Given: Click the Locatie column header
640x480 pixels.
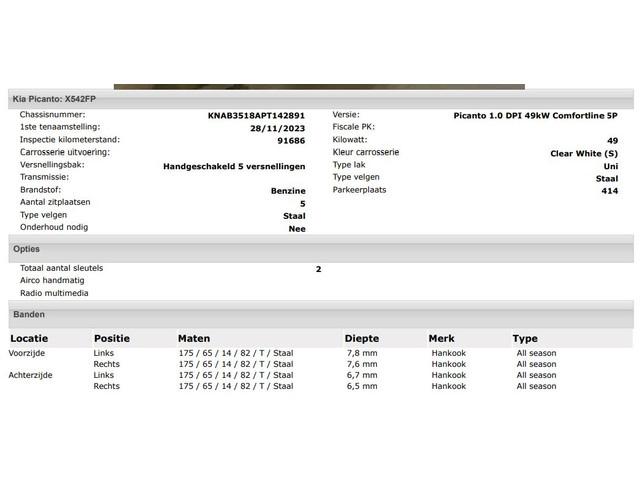Looking at the screenshot, I should tap(29, 338).
